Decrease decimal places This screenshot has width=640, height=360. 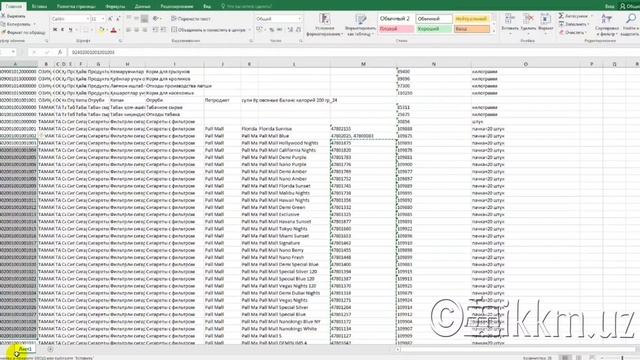[x=298, y=30]
